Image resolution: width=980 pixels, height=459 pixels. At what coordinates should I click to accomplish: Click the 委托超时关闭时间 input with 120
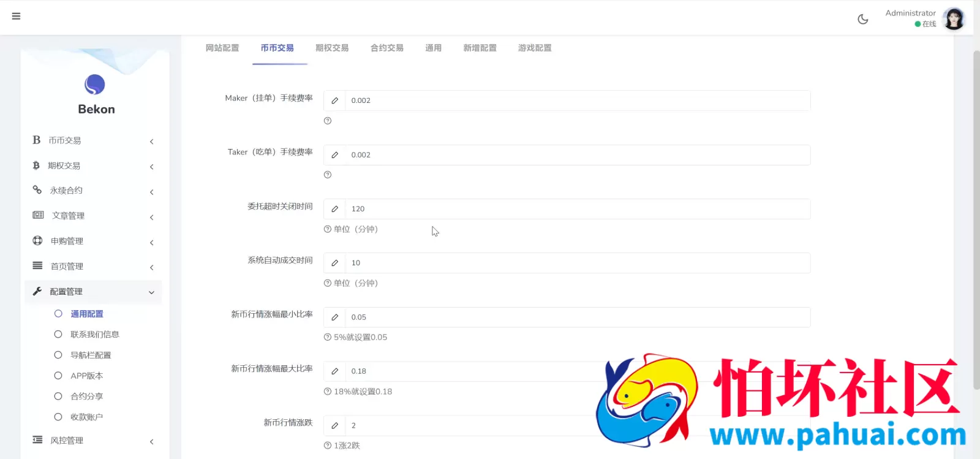(578, 209)
